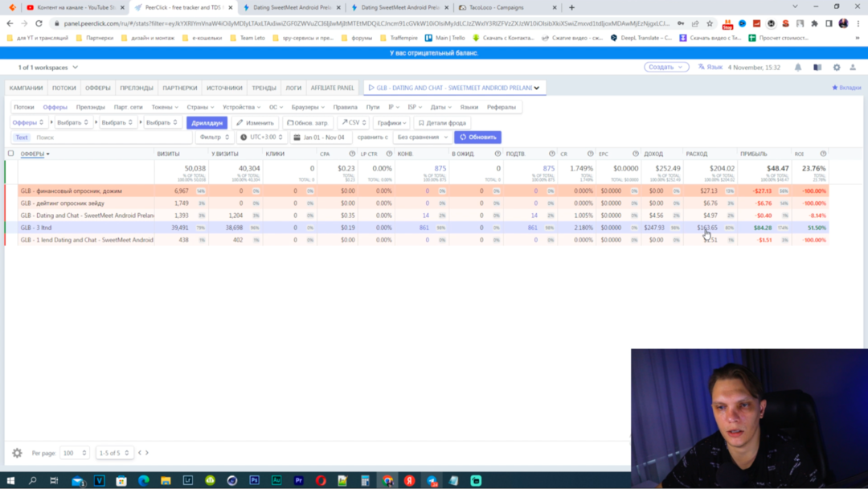Image resolution: width=868 pixels, height=489 pixels.
Task: Open settings gear icon in top header
Action: 837,68
